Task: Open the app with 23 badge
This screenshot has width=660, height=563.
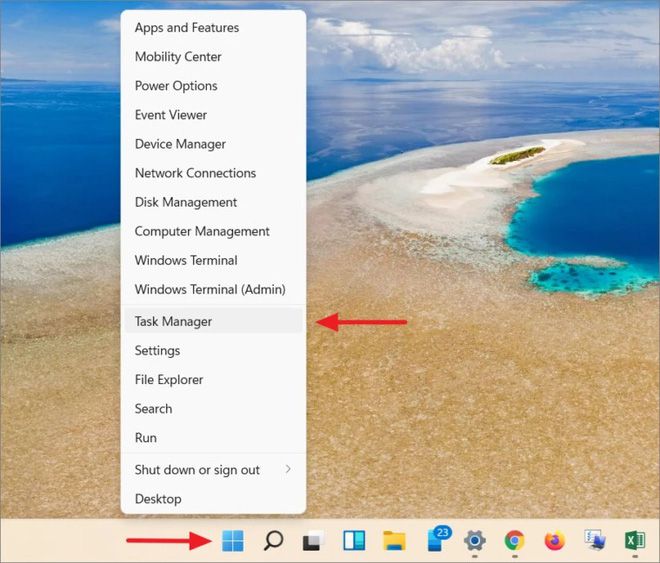Action: [x=438, y=539]
